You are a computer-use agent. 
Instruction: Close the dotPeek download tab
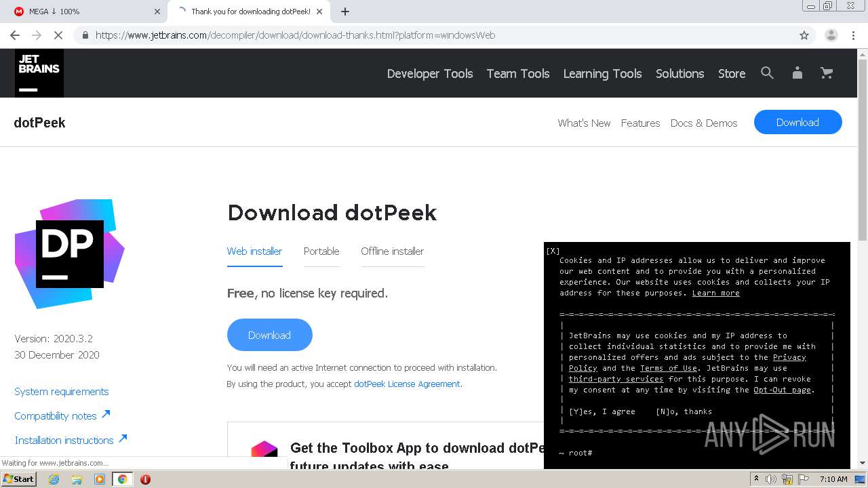[319, 12]
